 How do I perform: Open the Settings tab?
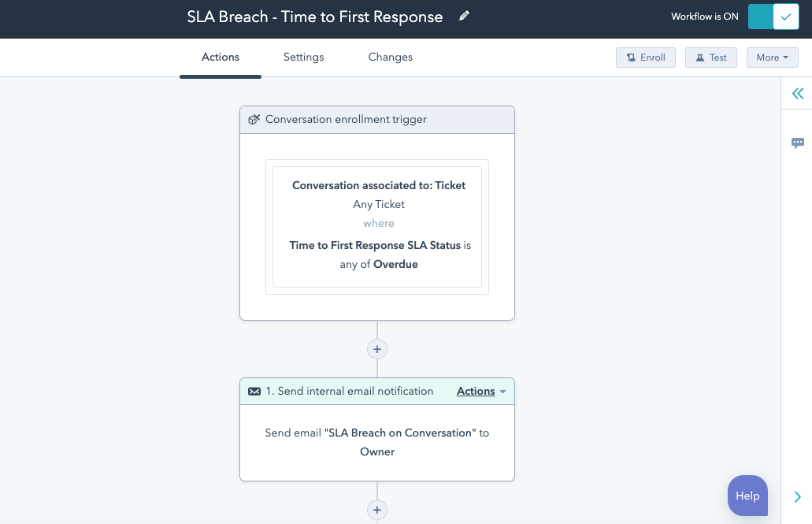coord(303,57)
